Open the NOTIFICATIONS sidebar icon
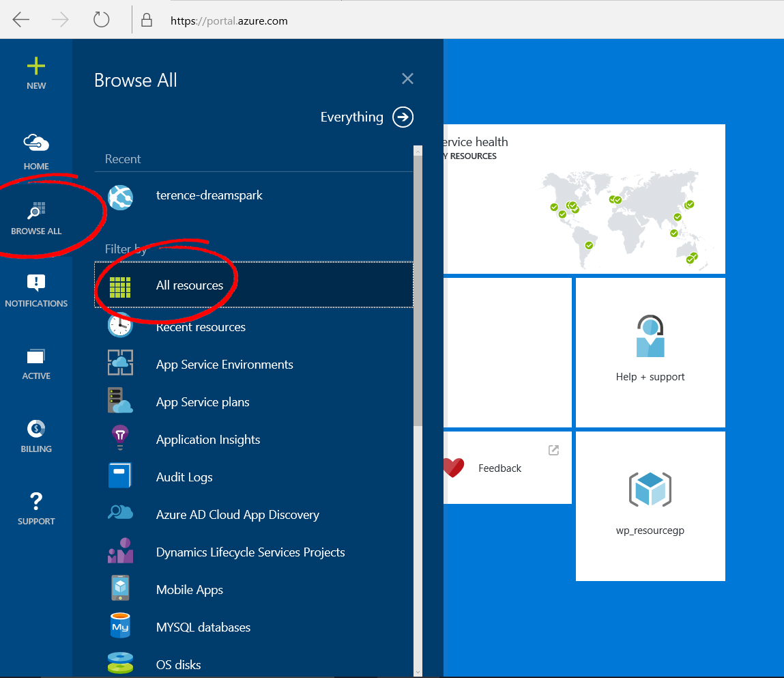Viewport: 784px width, 678px height. coord(36,283)
